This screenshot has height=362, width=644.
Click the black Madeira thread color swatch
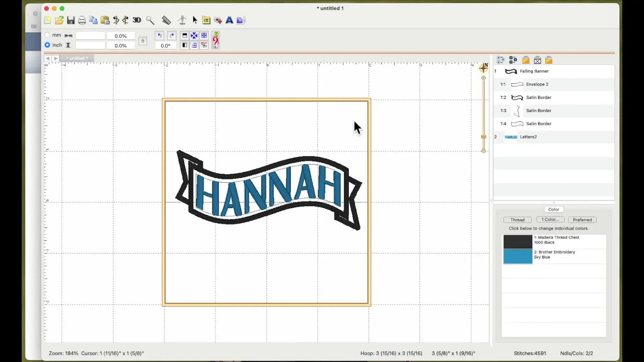click(518, 242)
